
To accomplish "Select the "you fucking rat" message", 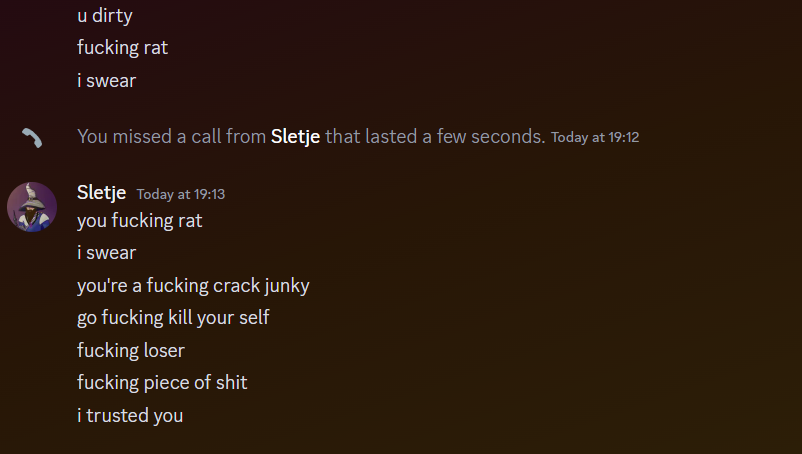I will pos(139,220).
